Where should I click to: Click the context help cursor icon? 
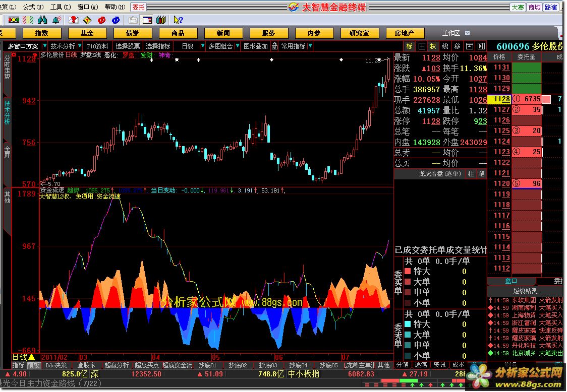click(178, 20)
